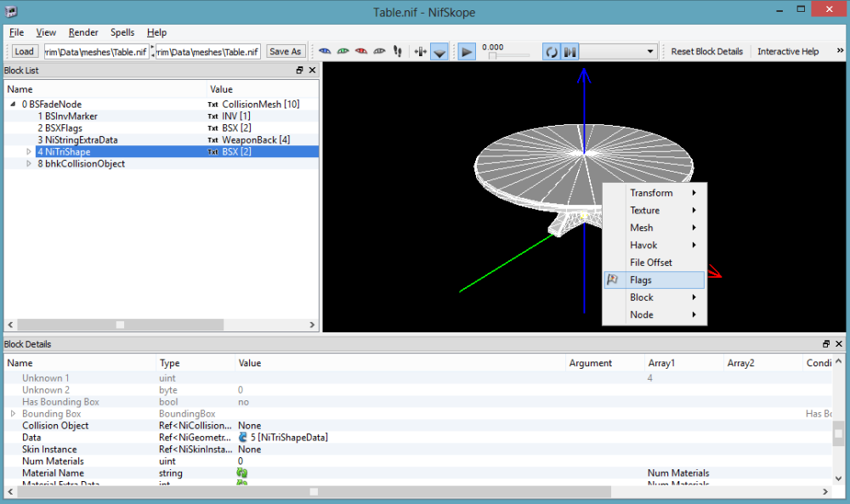Choose Flags from the context menu
The width and height of the screenshot is (850, 504).
pos(654,280)
